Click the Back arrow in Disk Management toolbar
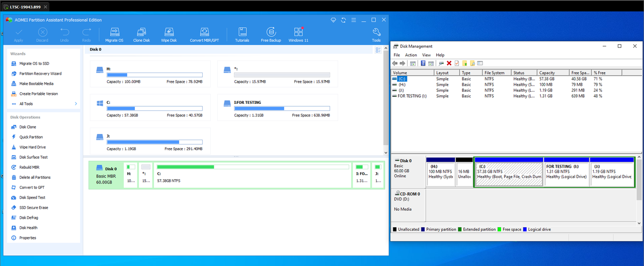The height and width of the screenshot is (266, 644). click(395, 63)
